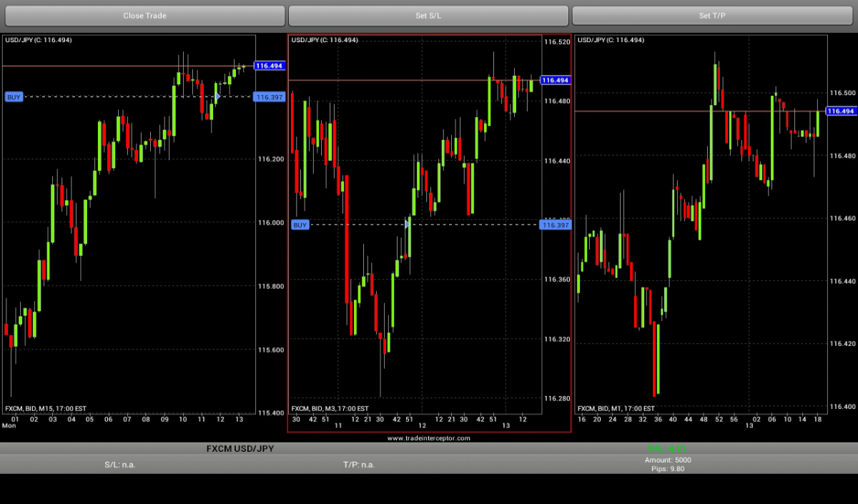Click the 116.000 axis label on M15 chart

(270, 222)
